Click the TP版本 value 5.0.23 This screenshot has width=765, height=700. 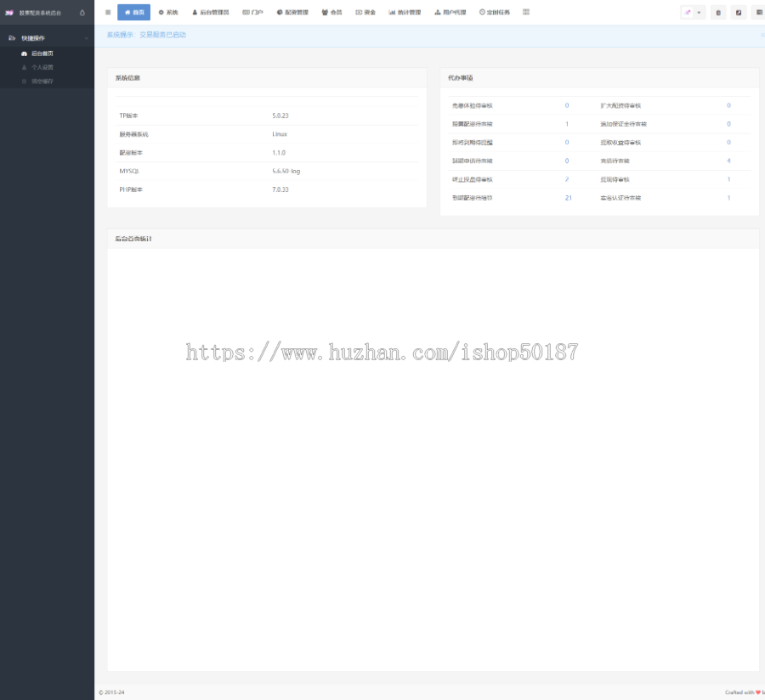click(x=280, y=116)
